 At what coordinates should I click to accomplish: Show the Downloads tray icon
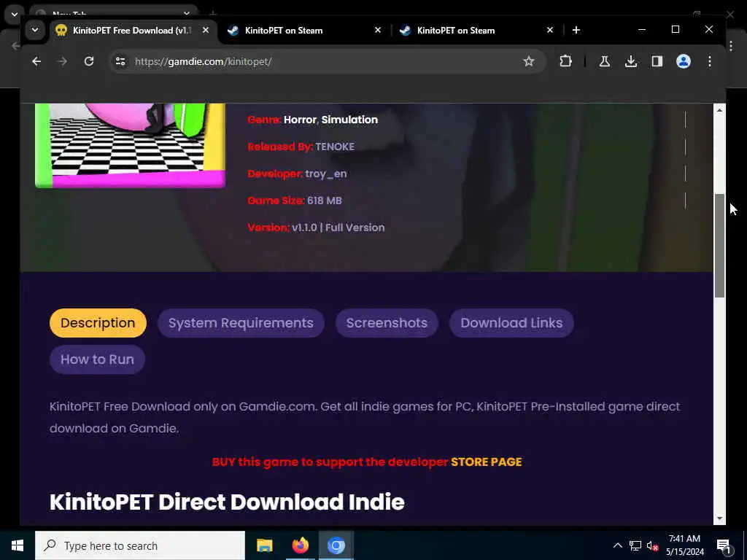pyautogui.click(x=631, y=61)
